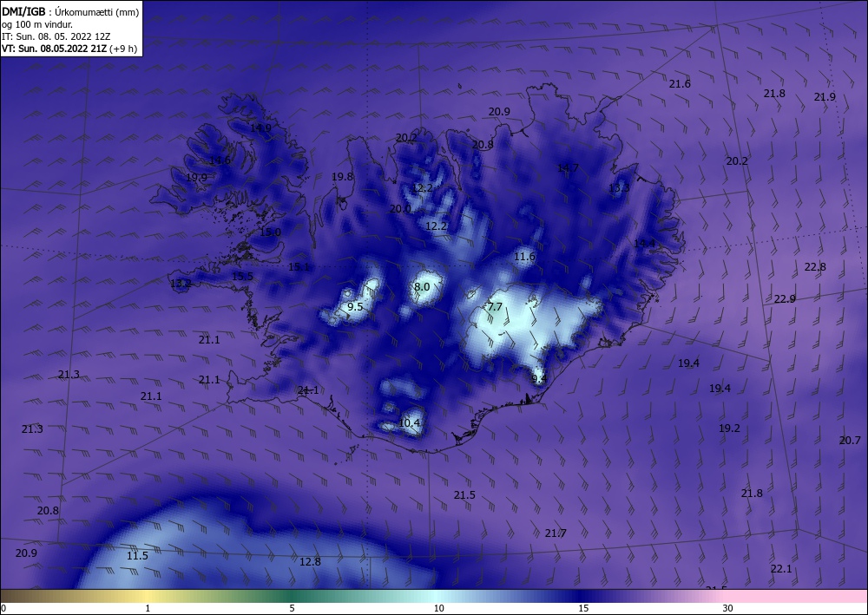Click the 'og 100 m vindur.' line
Screen dimensions: 868x615
click(36, 24)
